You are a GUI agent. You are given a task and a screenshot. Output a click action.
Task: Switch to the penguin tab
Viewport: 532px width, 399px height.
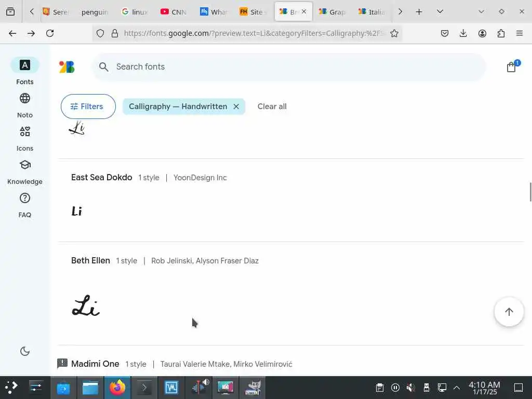pos(95,12)
